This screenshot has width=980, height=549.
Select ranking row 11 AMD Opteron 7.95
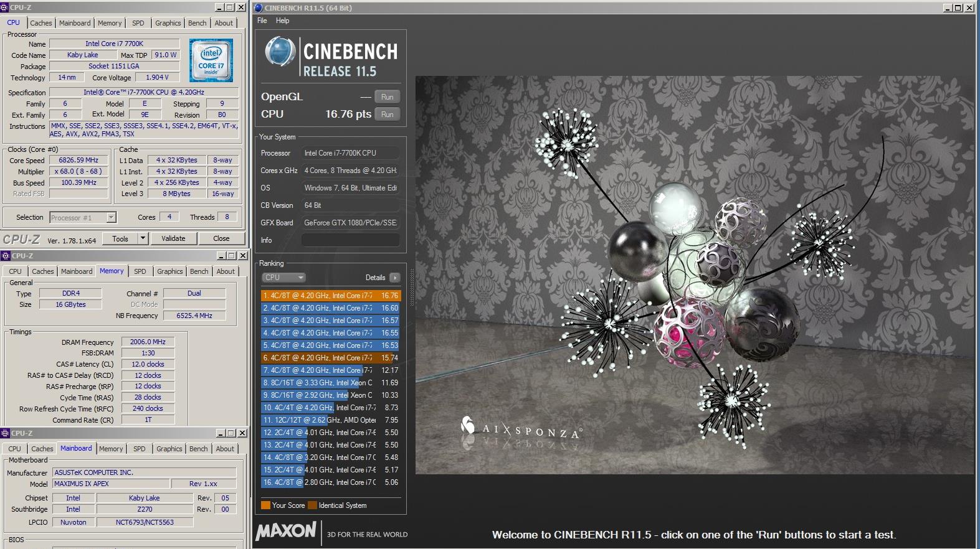pos(331,420)
